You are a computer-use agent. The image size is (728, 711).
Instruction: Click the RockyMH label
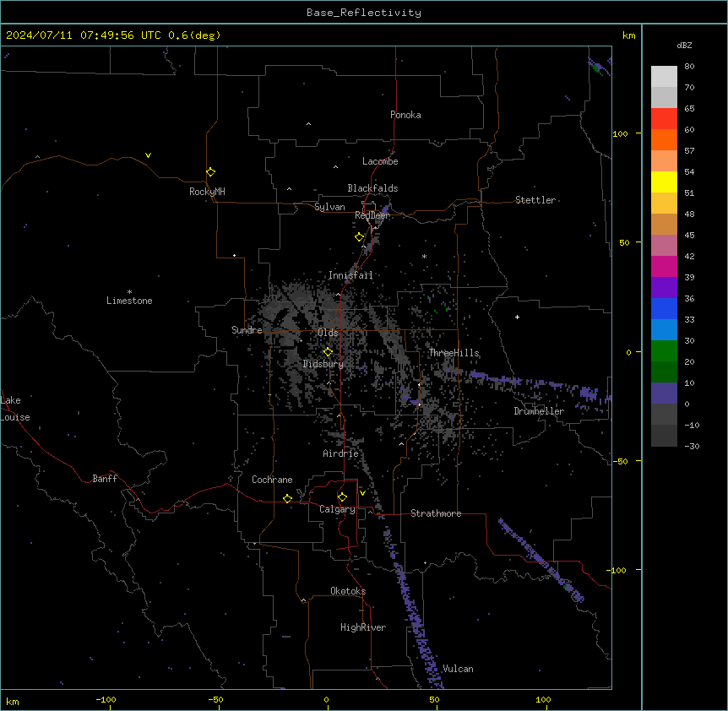207,192
